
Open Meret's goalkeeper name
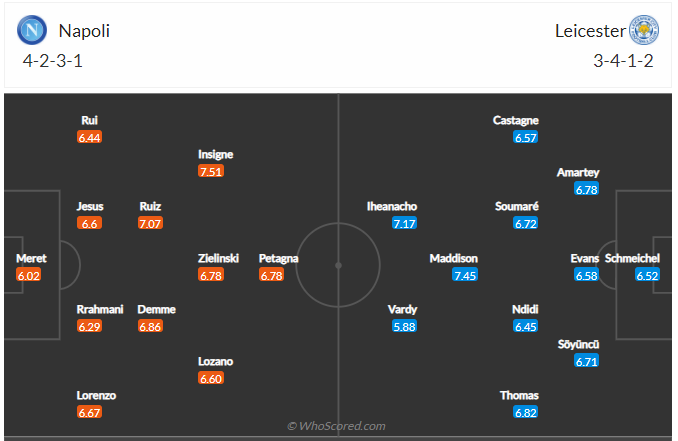[x=31, y=258]
